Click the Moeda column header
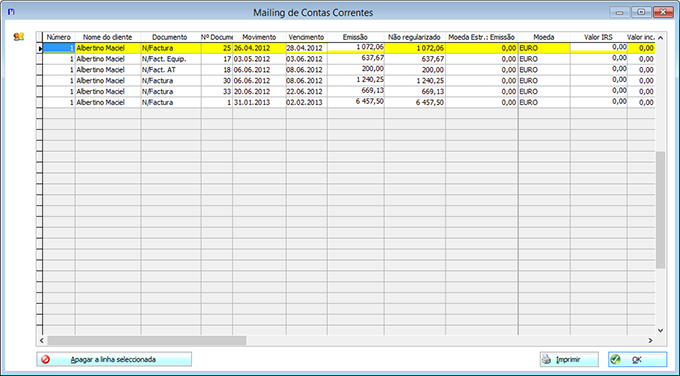 [x=544, y=37]
